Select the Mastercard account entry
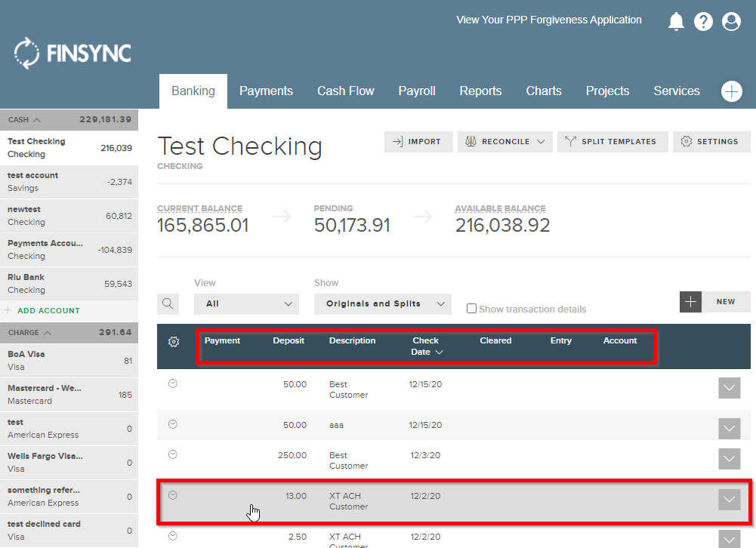Screen dimensions: 756x548 69,394
